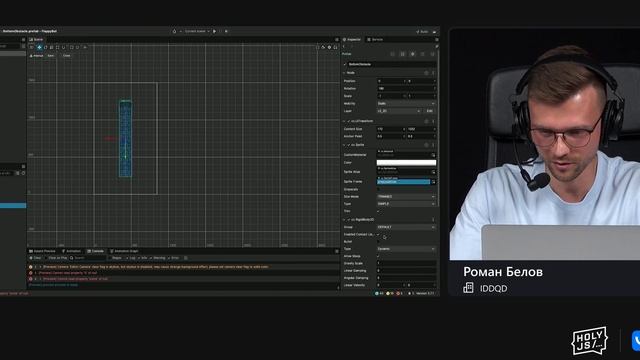Open the Current Scene preview dropdown
This screenshot has height=360, width=640.
tap(197, 31)
